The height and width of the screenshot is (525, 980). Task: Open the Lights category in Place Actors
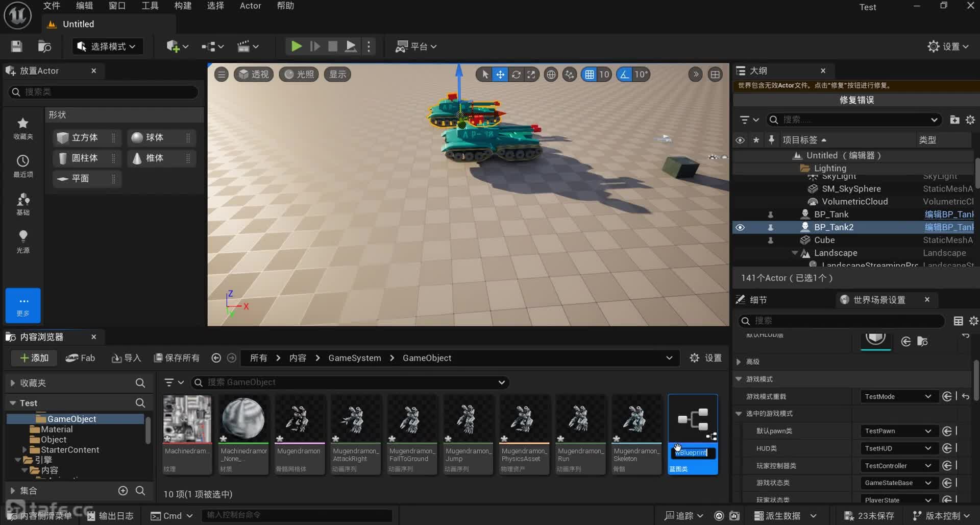[x=23, y=241]
